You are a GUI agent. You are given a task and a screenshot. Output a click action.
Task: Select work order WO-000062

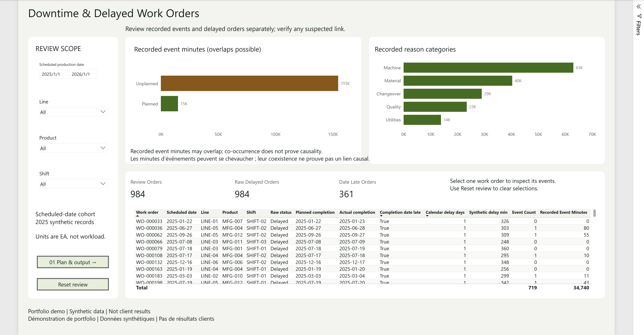(149, 235)
